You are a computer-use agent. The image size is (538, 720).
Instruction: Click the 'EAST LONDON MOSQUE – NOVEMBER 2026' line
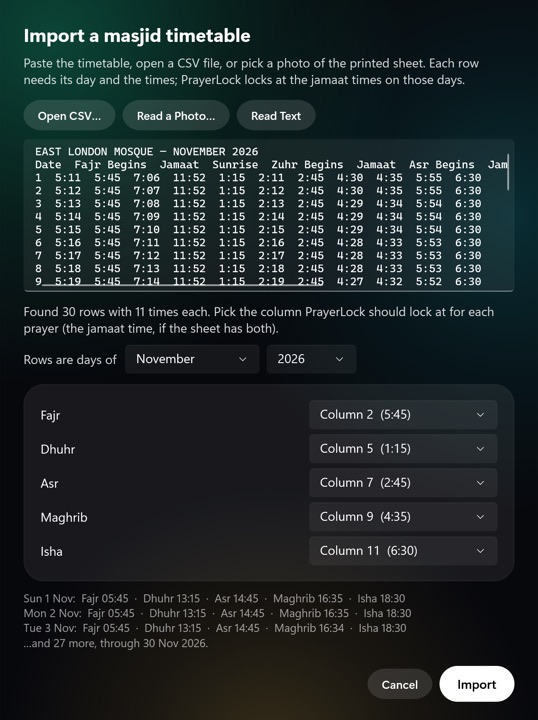pos(146,152)
